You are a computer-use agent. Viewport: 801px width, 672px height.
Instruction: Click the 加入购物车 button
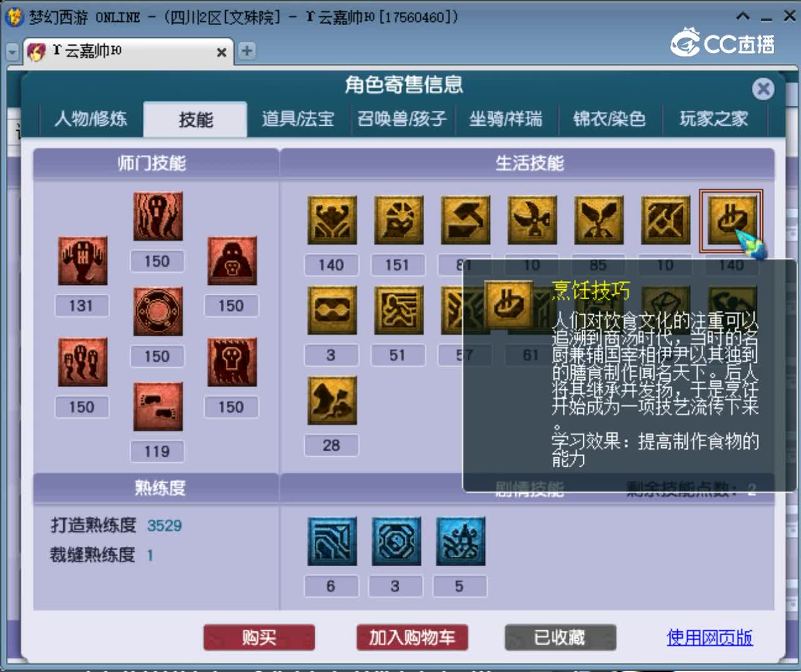(412, 638)
